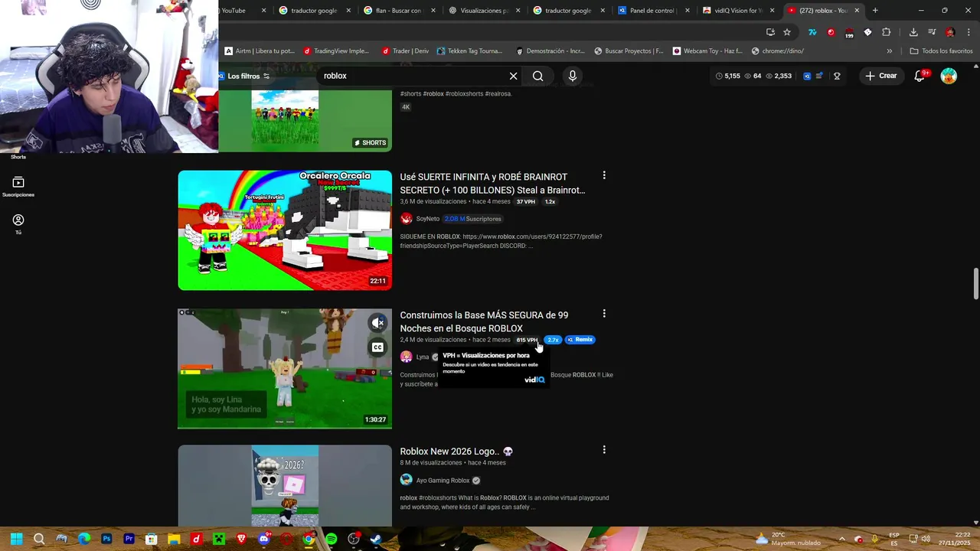
Task: Click the 815 VPH badge
Action: (x=527, y=340)
